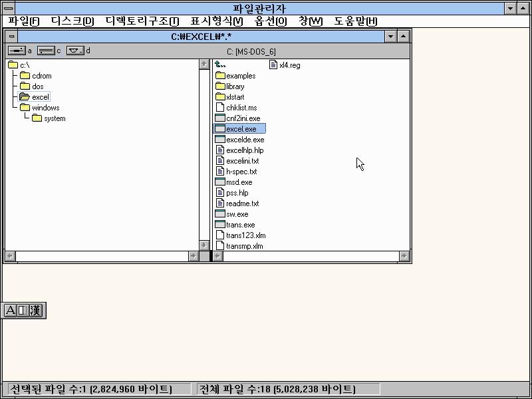
Task: Select transmp.xlm macro file
Action: [x=239, y=246]
